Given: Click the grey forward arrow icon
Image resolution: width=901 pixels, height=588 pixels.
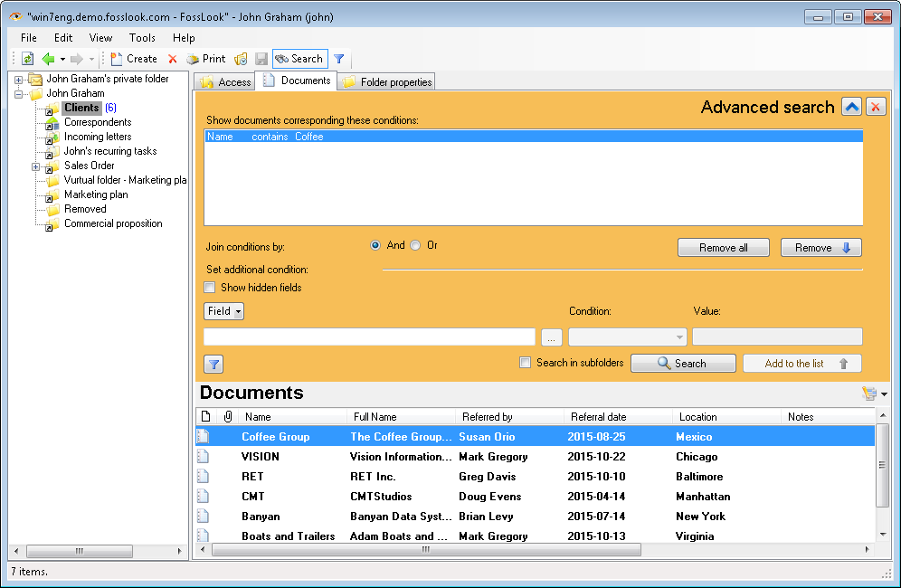Looking at the screenshot, I should [x=76, y=59].
